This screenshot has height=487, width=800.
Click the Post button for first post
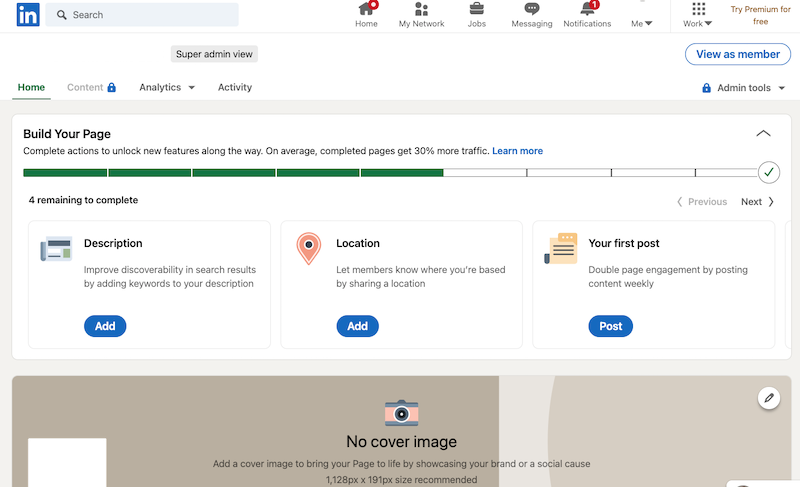pyautogui.click(x=611, y=326)
